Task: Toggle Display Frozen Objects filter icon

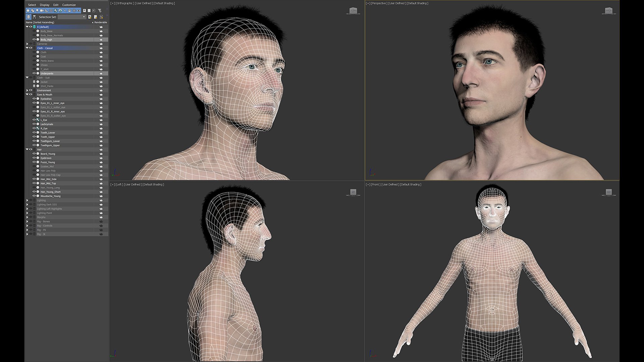Action: 74,11
